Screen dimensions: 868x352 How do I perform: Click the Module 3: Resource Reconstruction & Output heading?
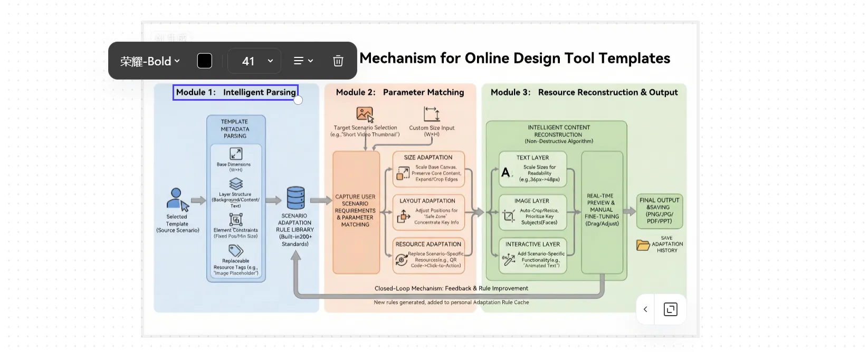click(x=584, y=92)
